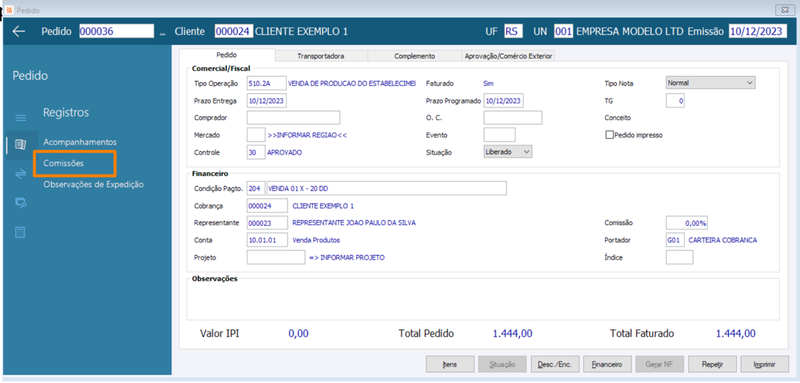
Task: Open Observações de Expedição in sidebar
Action: pos(93,185)
